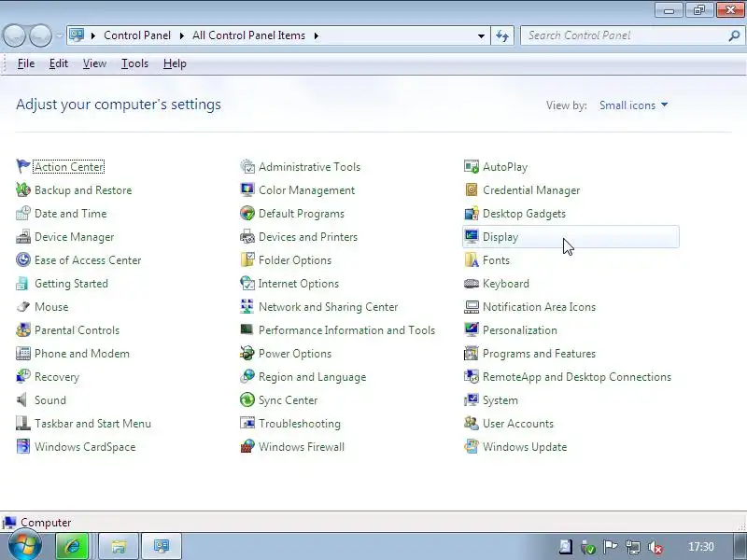This screenshot has height=560, width=747.
Task: Open the Recovery link
Action: coord(57,377)
